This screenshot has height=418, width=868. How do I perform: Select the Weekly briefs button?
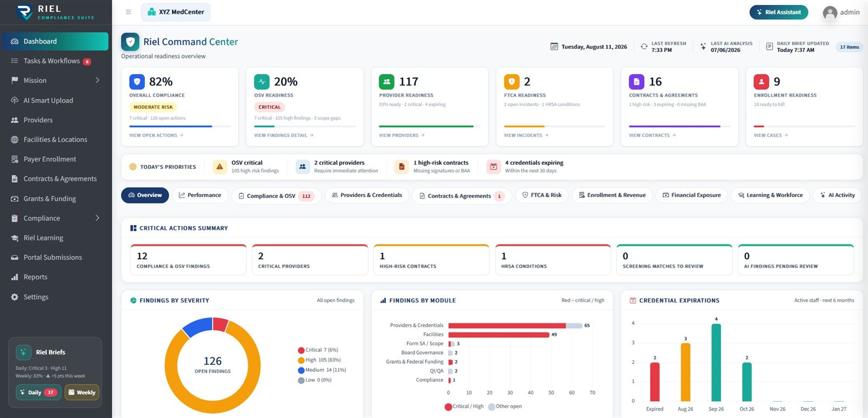pos(82,393)
